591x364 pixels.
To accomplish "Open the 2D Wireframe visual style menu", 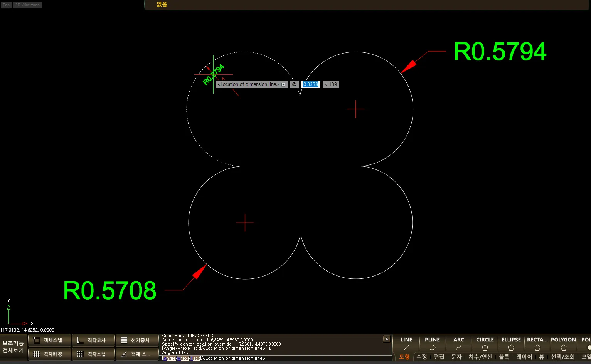I will tap(27, 5).
